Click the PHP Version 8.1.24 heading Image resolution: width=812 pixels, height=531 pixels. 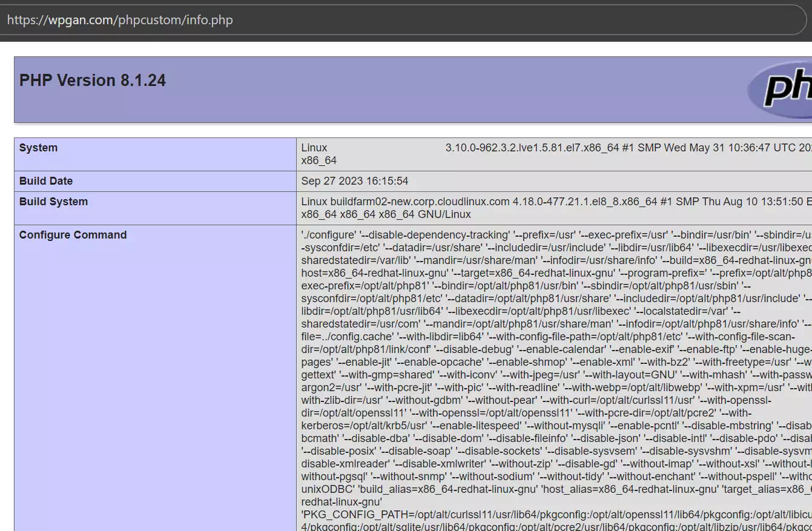(x=93, y=81)
